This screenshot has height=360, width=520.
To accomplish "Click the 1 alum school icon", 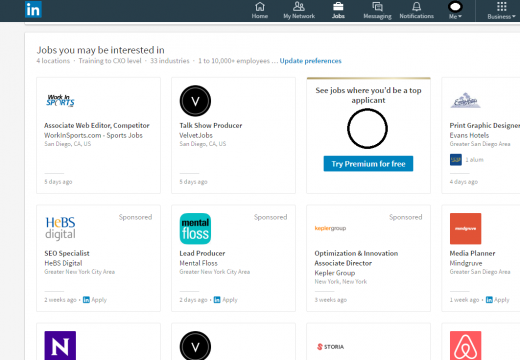I will [x=456, y=160].
